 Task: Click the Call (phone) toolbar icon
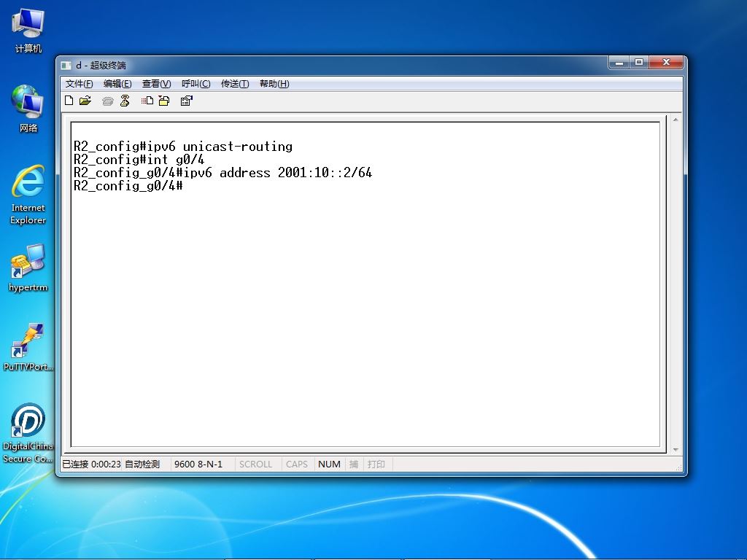(x=108, y=101)
